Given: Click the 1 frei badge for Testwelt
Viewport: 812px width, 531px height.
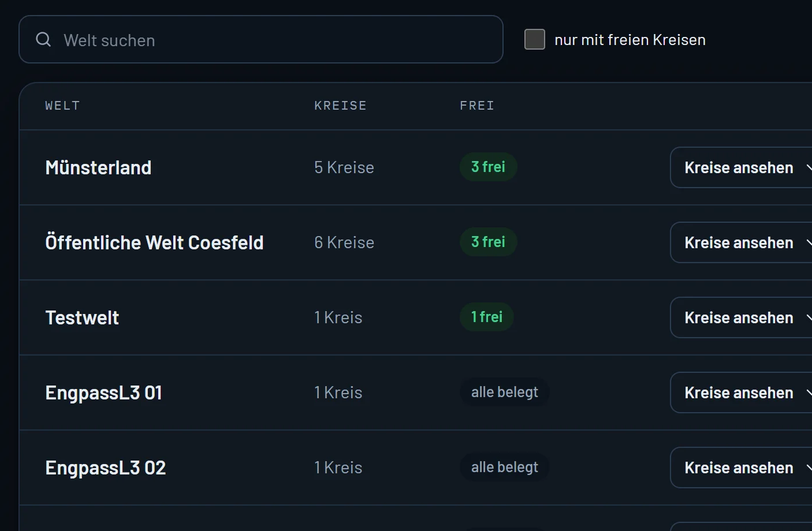Looking at the screenshot, I should (x=487, y=317).
